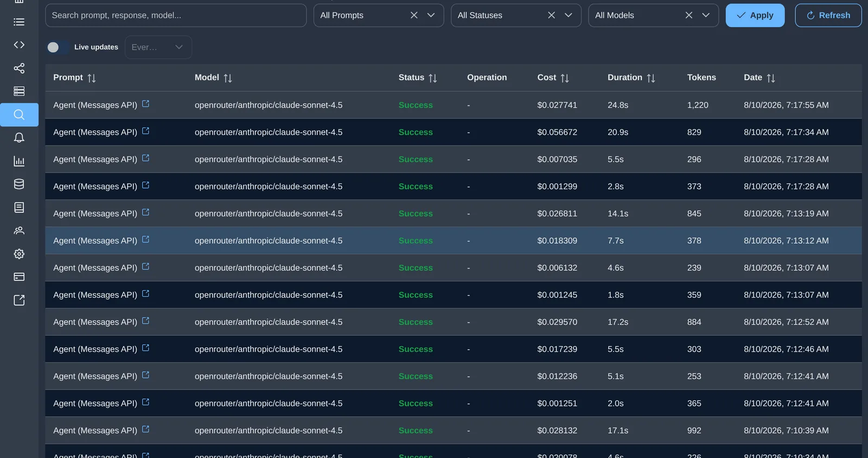
Task: Click Agent (Messages API) in the 7:10:39 AM row
Action: pos(95,430)
